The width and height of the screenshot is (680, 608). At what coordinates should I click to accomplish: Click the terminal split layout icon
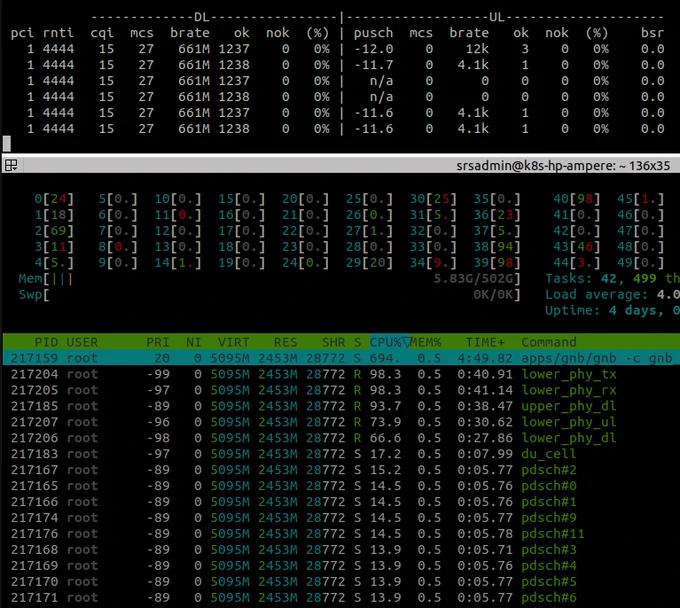pos(11,165)
